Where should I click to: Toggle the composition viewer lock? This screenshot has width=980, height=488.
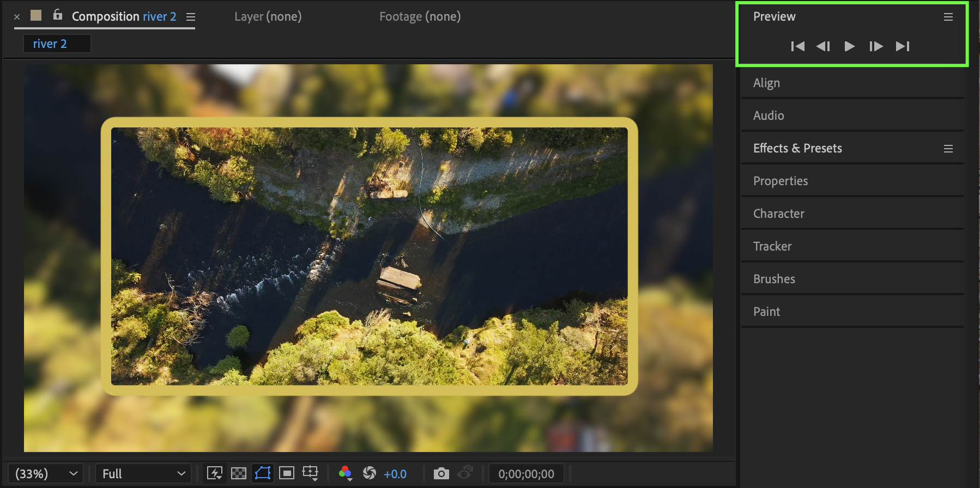pos(58,15)
